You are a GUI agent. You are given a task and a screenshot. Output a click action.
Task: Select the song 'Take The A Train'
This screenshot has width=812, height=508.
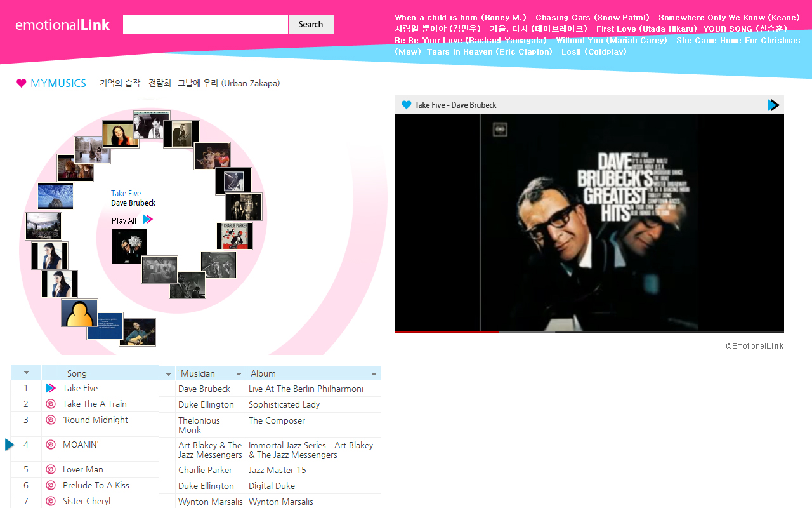coord(95,404)
